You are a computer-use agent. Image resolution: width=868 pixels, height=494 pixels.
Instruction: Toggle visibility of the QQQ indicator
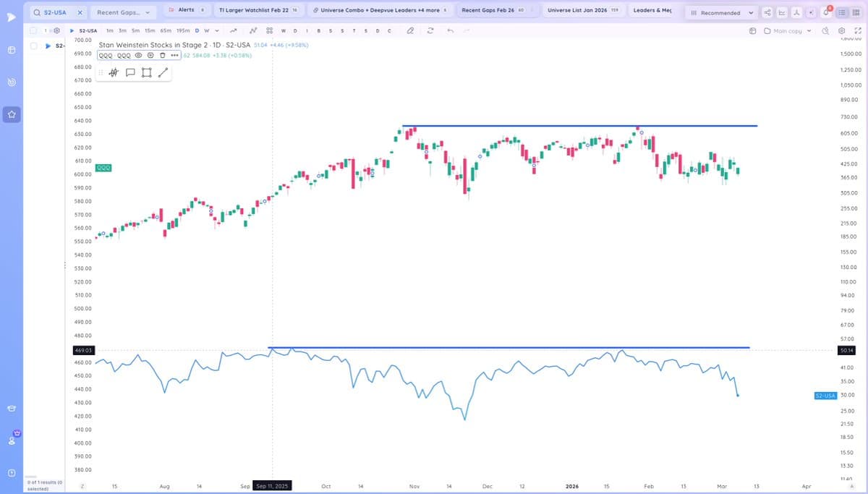click(x=137, y=55)
